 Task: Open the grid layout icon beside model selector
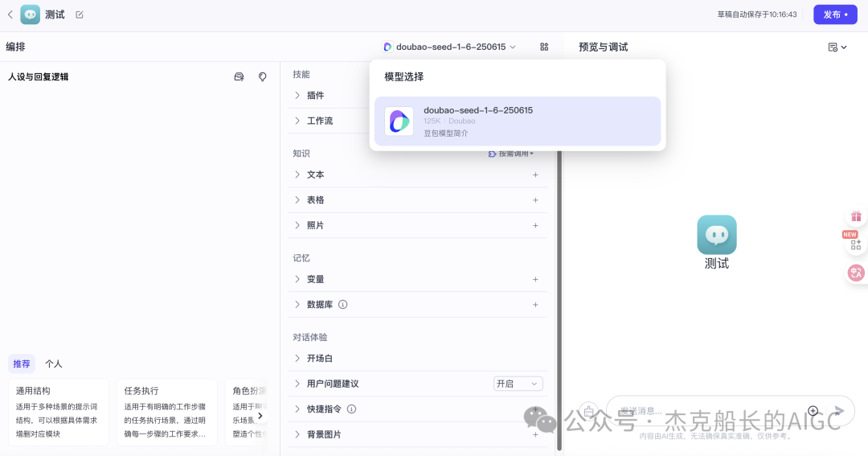544,47
